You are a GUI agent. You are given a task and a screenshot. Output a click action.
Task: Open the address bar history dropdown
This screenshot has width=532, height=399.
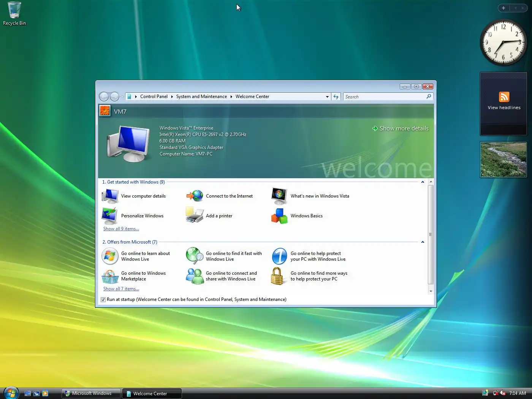coord(327,97)
